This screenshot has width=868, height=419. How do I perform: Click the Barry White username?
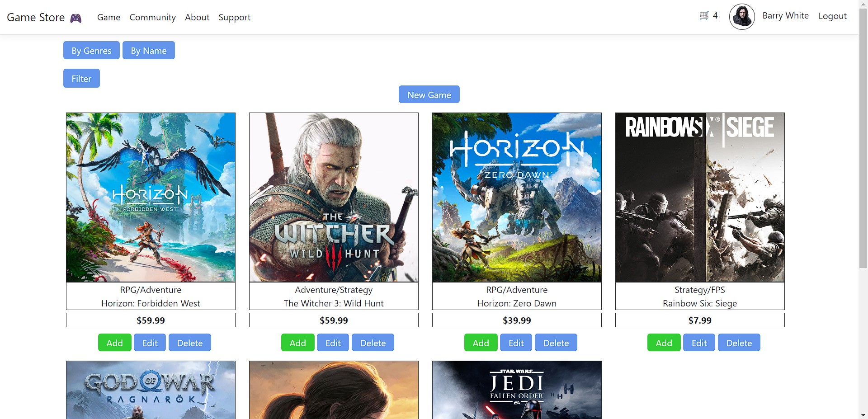785,15
